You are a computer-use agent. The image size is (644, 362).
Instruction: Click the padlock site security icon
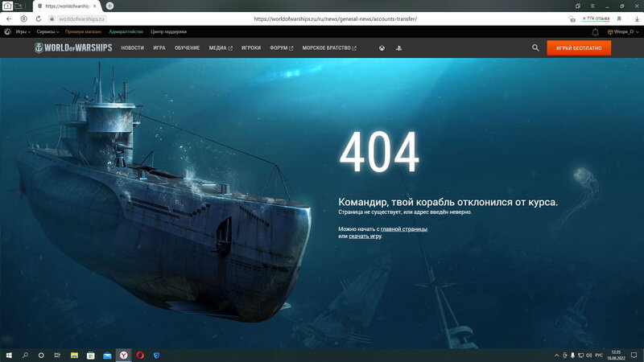pos(52,19)
